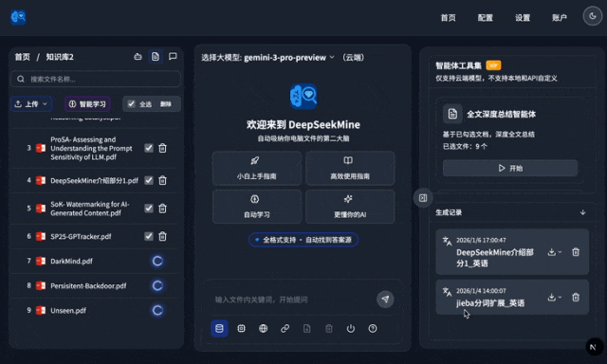
Task: Open the 设置 navigation item
Action: [x=523, y=18]
